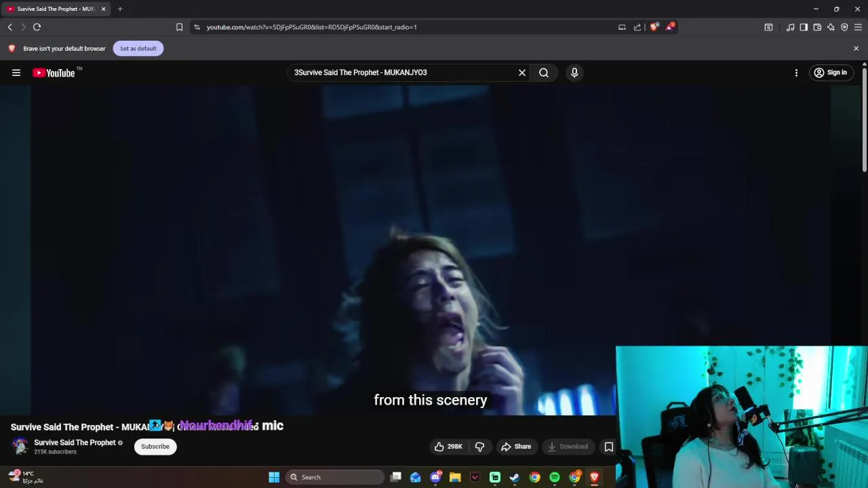Open the Brave Wallet icon
868x488 pixels.
817,27
